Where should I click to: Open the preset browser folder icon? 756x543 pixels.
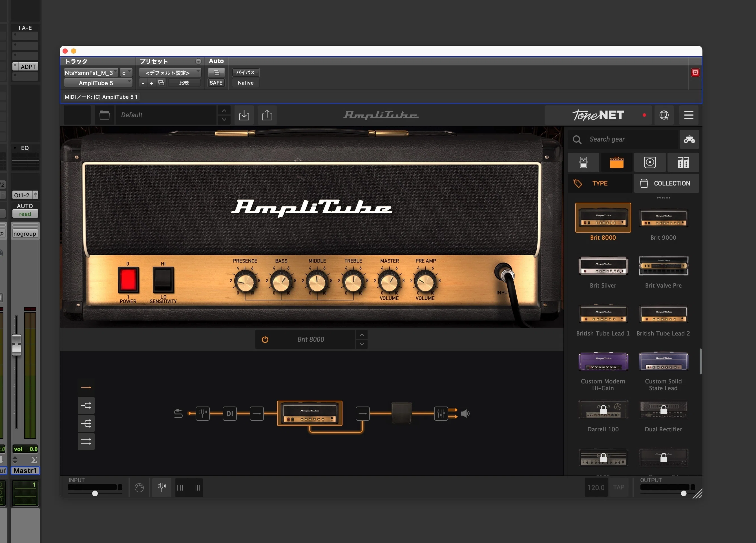point(105,115)
